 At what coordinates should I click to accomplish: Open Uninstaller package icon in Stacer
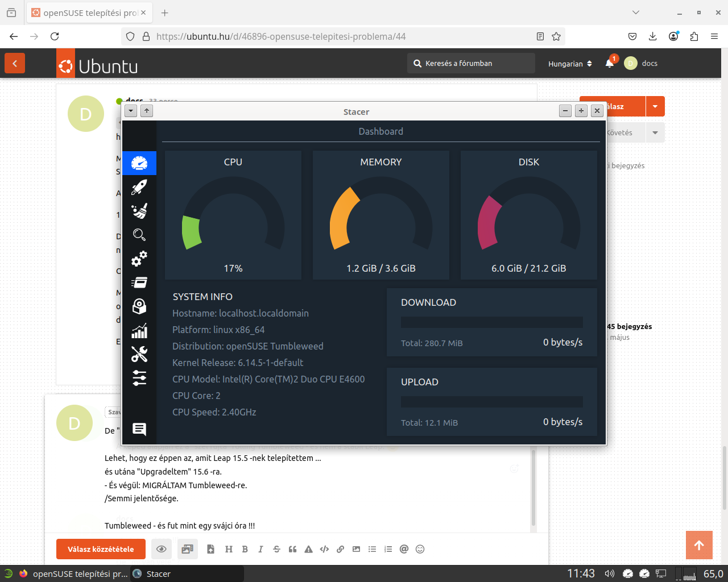[139, 306]
